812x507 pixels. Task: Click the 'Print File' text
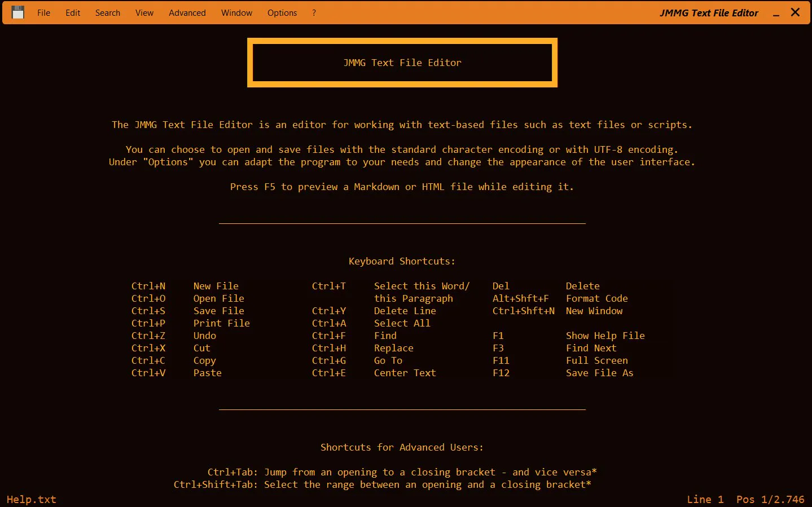click(x=222, y=323)
